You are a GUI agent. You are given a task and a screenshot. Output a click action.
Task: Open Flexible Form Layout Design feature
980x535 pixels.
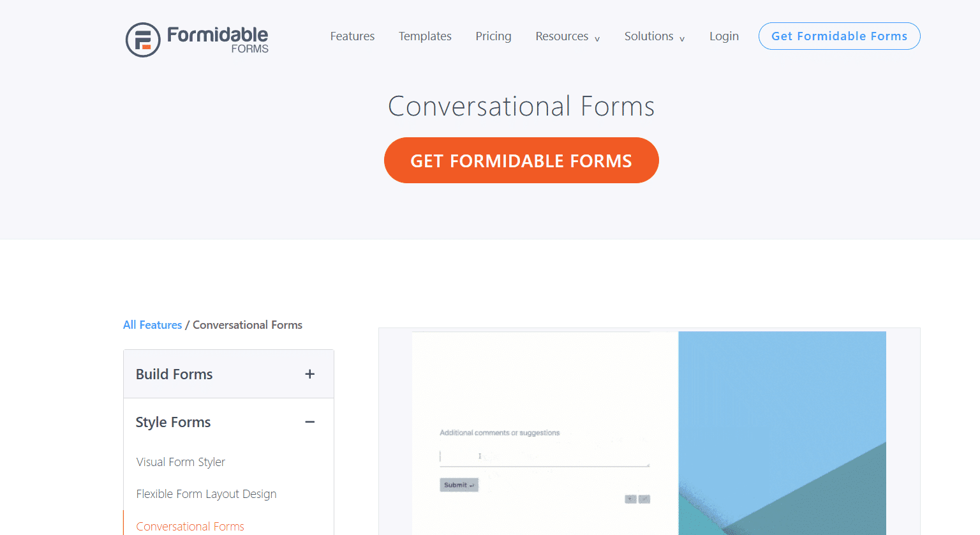pos(206,494)
